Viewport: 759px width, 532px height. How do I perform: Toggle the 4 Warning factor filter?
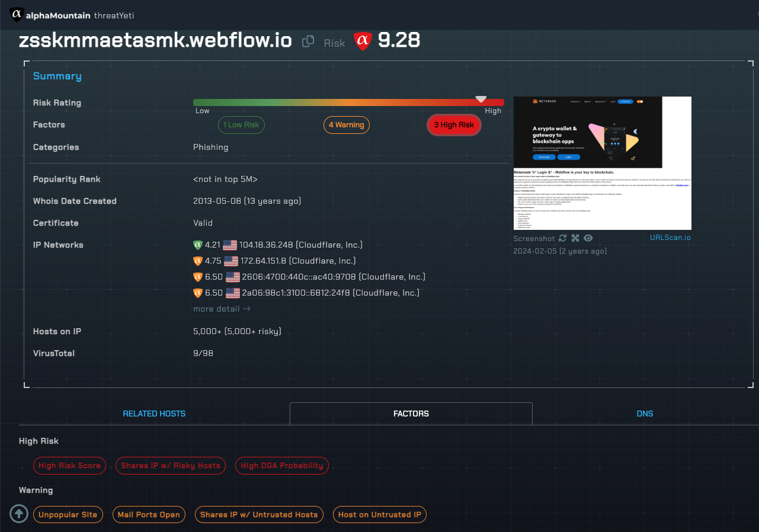[x=346, y=125]
